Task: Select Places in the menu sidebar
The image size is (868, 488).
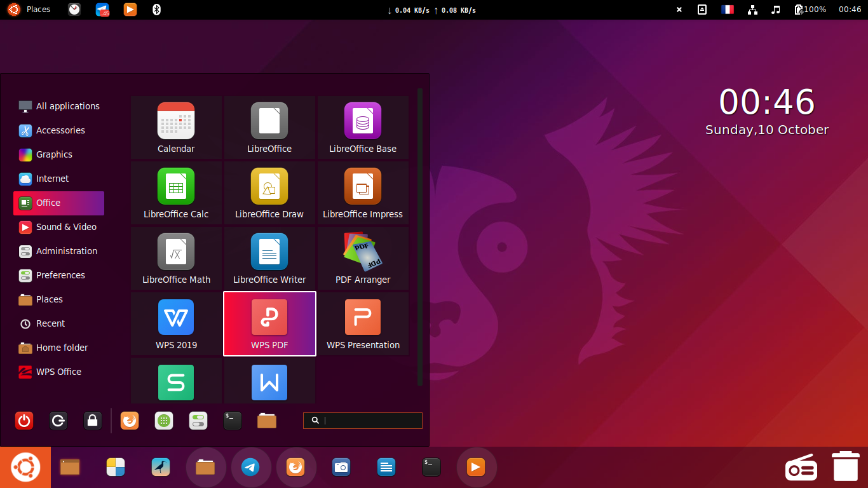Action: pos(58,299)
